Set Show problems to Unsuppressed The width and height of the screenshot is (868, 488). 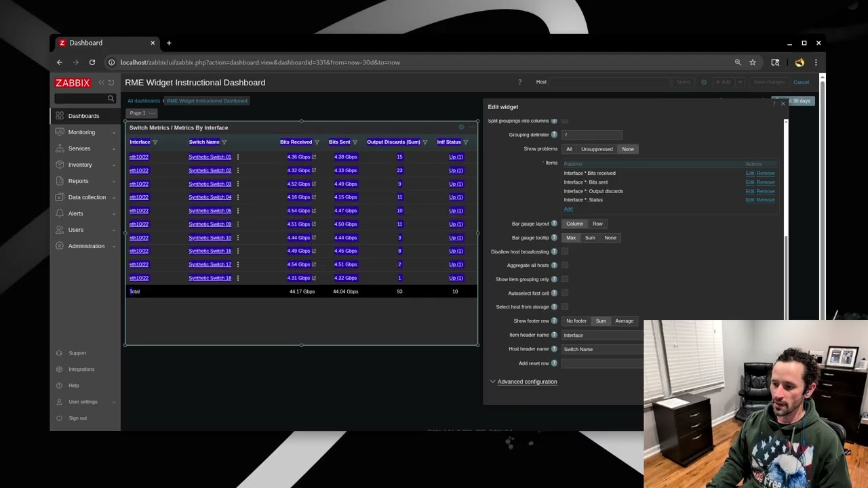597,149
